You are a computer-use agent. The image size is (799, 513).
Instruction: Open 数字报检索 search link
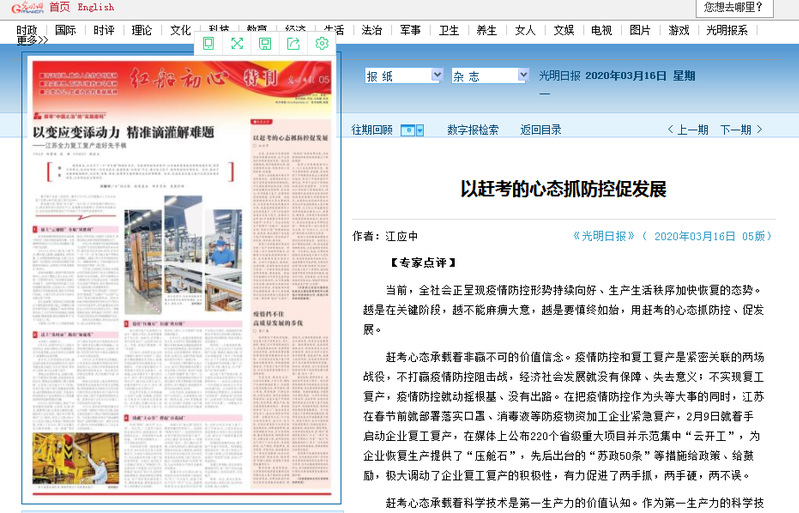click(473, 130)
